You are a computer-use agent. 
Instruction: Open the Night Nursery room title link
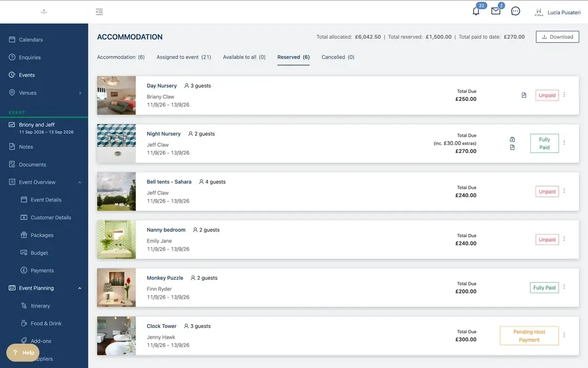163,134
